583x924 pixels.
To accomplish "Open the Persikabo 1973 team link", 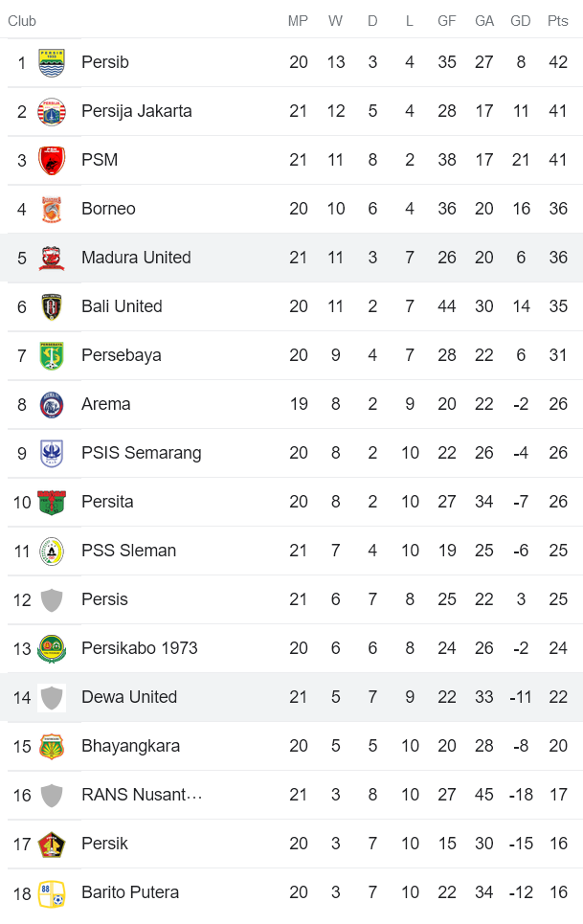I will [x=139, y=648].
